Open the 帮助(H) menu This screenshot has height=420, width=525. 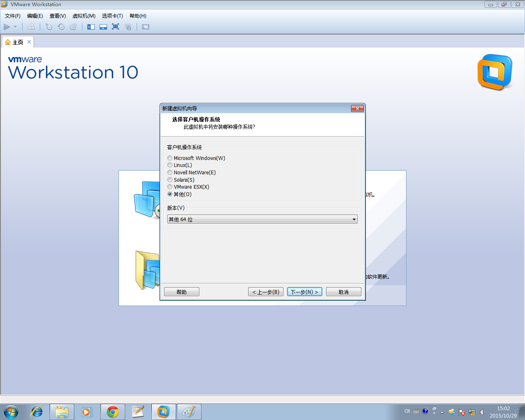pyautogui.click(x=138, y=16)
